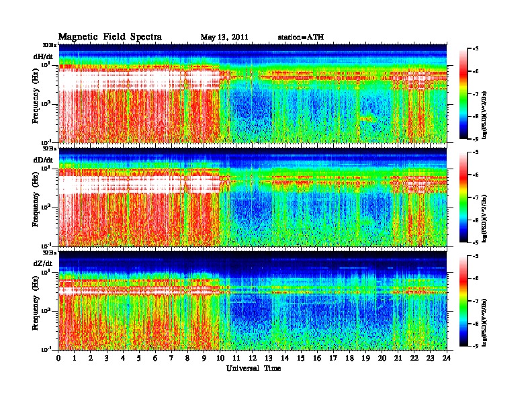
Task: Click the 10^1 frequency tick of dZ/dt panel
Action: tap(46, 272)
